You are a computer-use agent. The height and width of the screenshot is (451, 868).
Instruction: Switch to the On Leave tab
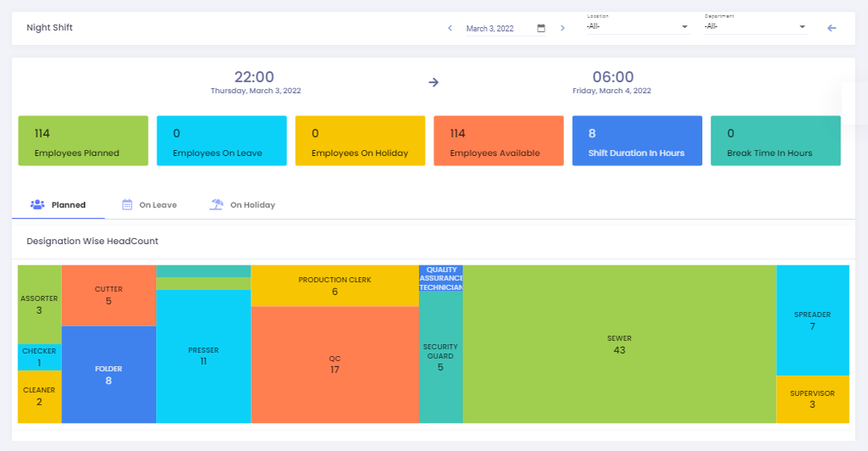149,205
